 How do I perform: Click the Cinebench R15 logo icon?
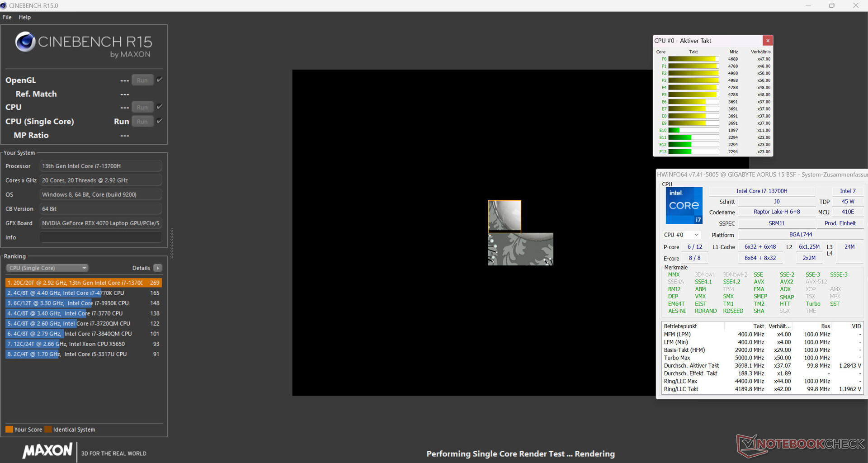[25, 42]
